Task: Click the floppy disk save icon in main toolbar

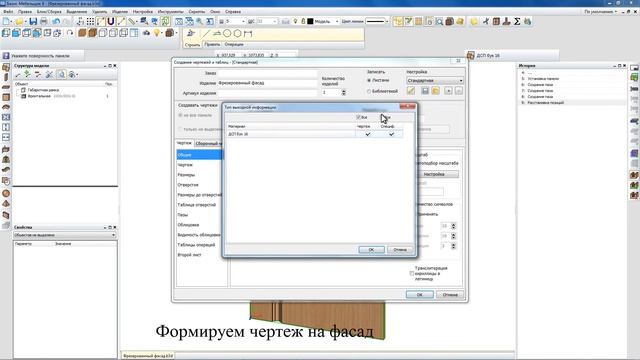Action: tap(33, 21)
